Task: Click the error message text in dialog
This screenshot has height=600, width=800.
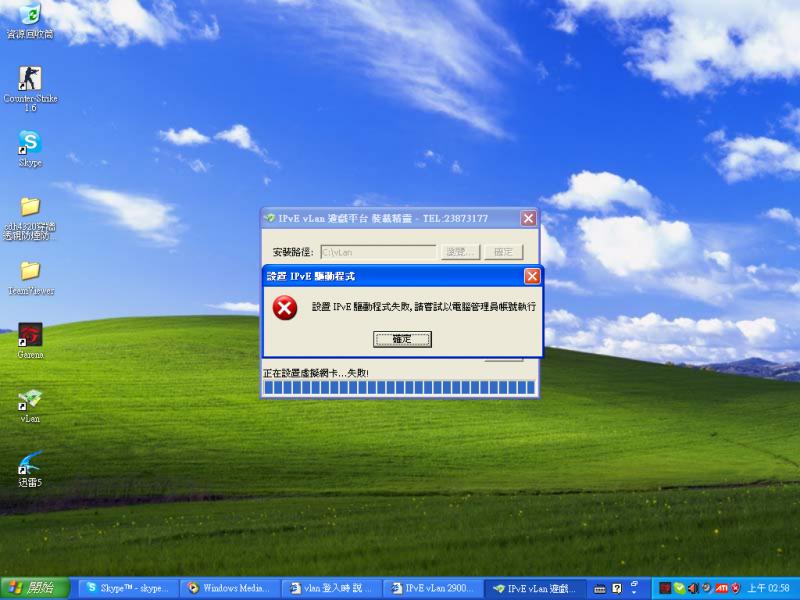Action: point(423,307)
